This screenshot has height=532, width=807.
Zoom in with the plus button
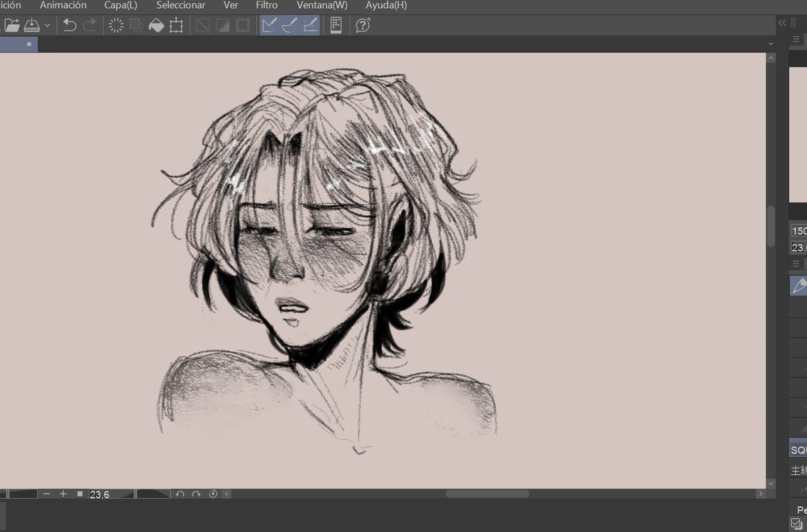(63, 494)
